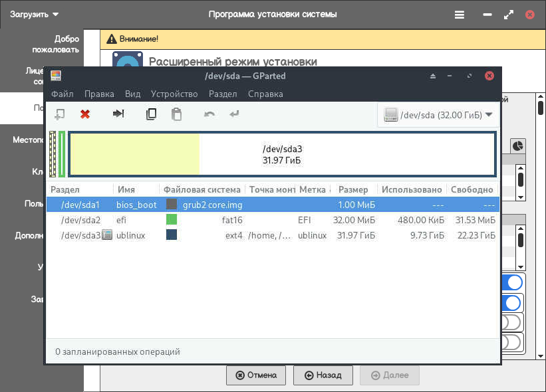This screenshot has height=392, width=546.
Task: Minimize the GParted window
Action: [450, 76]
